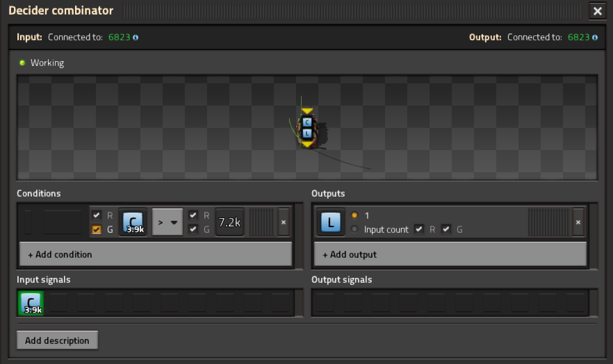Viewport: 613px width, 364px height.
Task: Remove the condition row with its x
Action: 284,222
